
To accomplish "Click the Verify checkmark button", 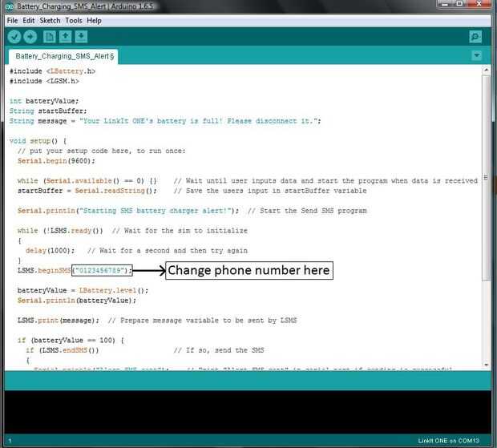I will 14,37.
